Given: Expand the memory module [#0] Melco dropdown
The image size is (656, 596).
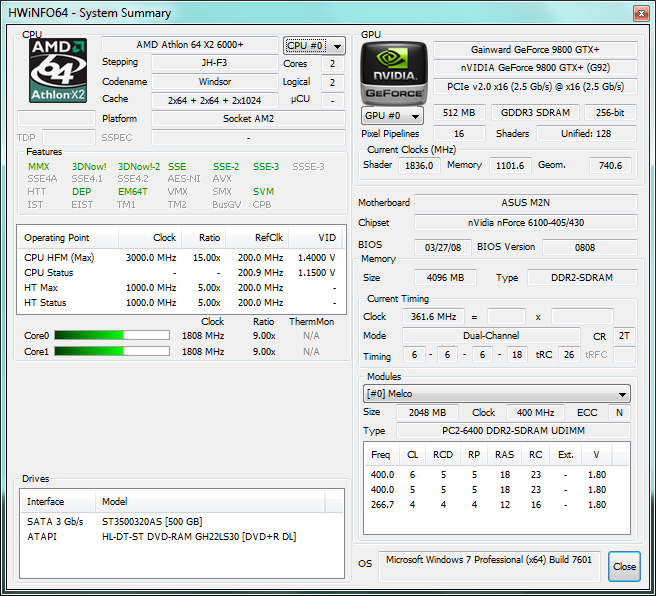Looking at the screenshot, I should (x=496, y=394).
